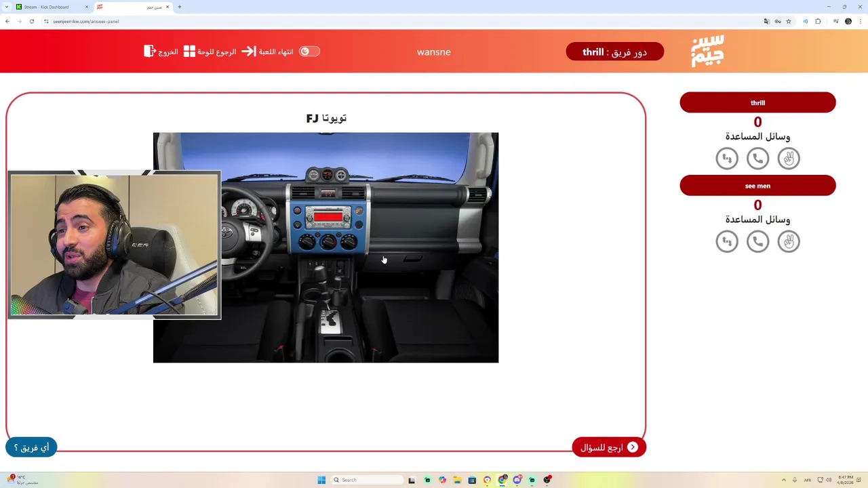Click the translate page icon
868x488 pixels.
click(767, 21)
